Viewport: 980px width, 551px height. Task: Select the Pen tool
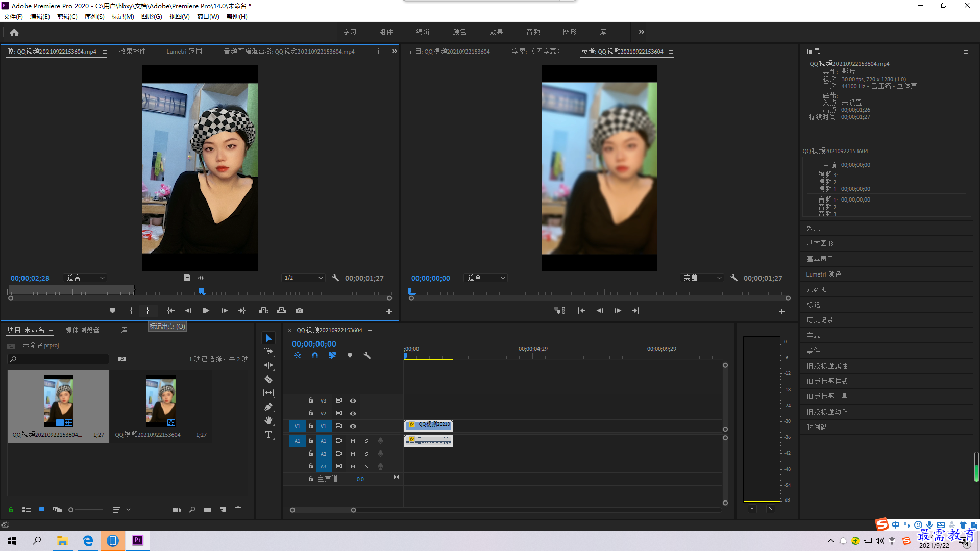pos(268,407)
